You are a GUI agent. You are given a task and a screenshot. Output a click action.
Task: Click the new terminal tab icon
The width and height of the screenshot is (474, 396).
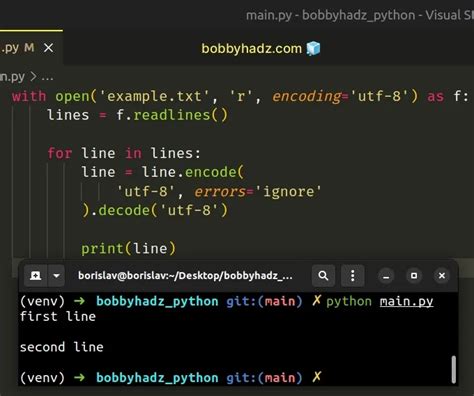[x=35, y=276]
